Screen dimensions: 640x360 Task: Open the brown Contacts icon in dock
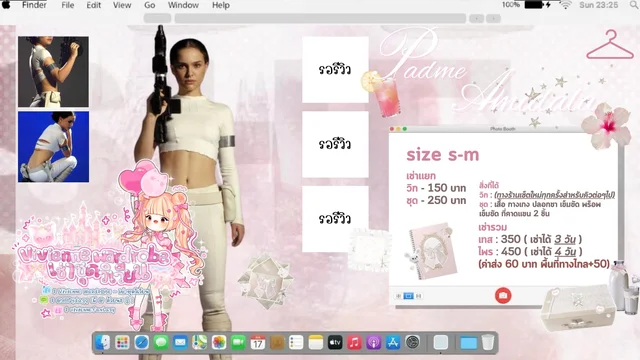pos(277,342)
